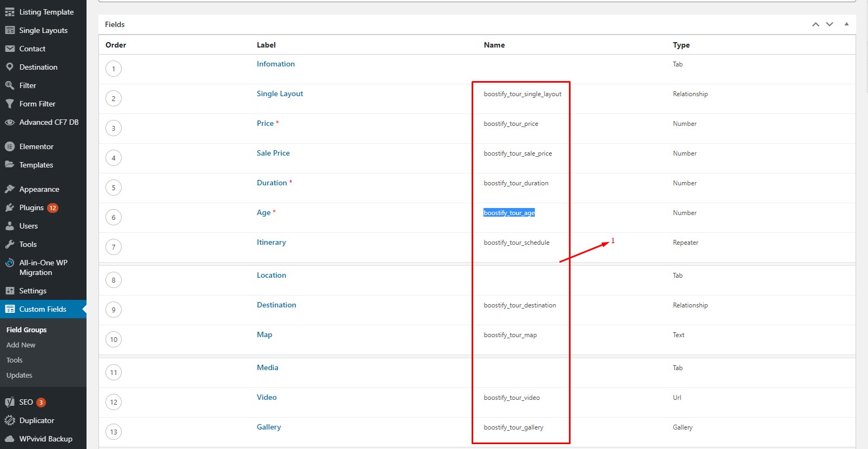
Task: Click order handle number 13
Action: point(114,432)
